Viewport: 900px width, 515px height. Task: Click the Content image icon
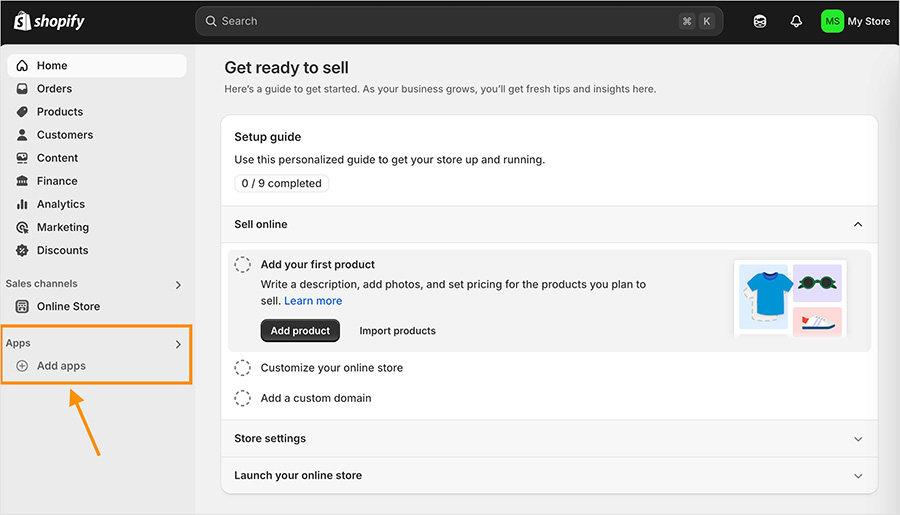(22, 158)
